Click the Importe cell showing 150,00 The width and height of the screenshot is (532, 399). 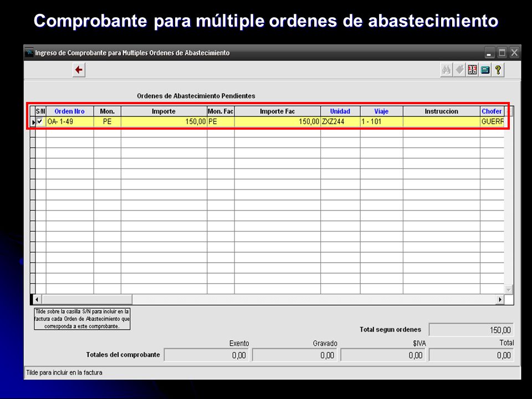coord(164,122)
